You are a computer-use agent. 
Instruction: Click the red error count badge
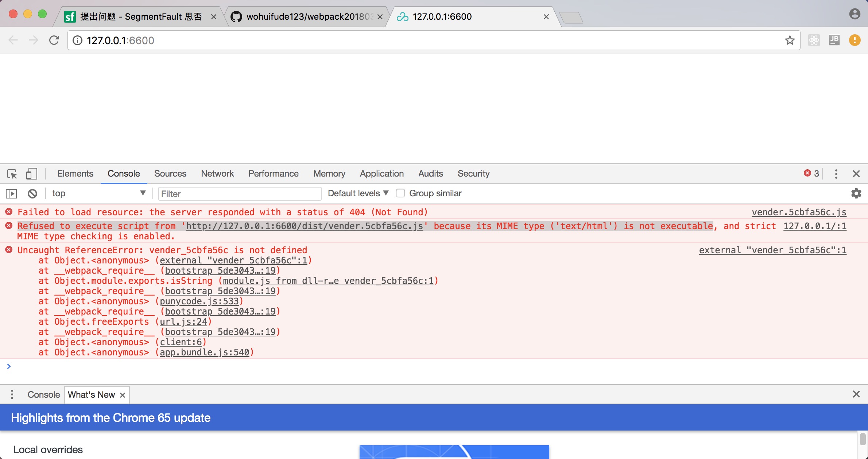(811, 174)
